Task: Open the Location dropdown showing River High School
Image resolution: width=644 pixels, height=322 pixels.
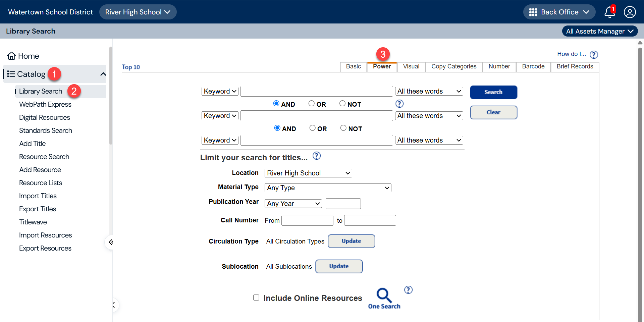Action: 308,173
